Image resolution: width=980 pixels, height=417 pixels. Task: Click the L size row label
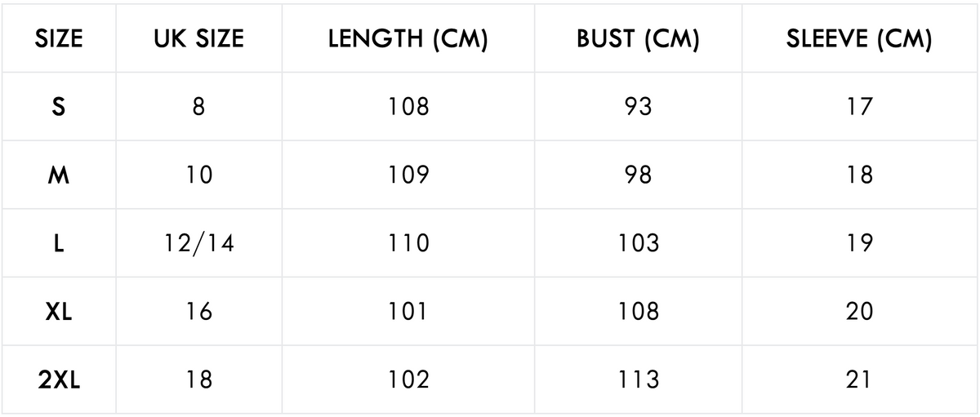(x=59, y=243)
